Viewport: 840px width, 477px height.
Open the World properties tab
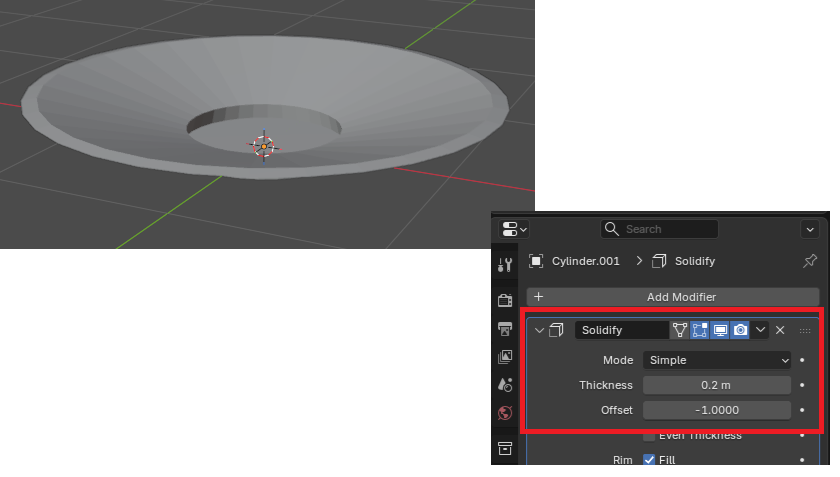[505, 413]
